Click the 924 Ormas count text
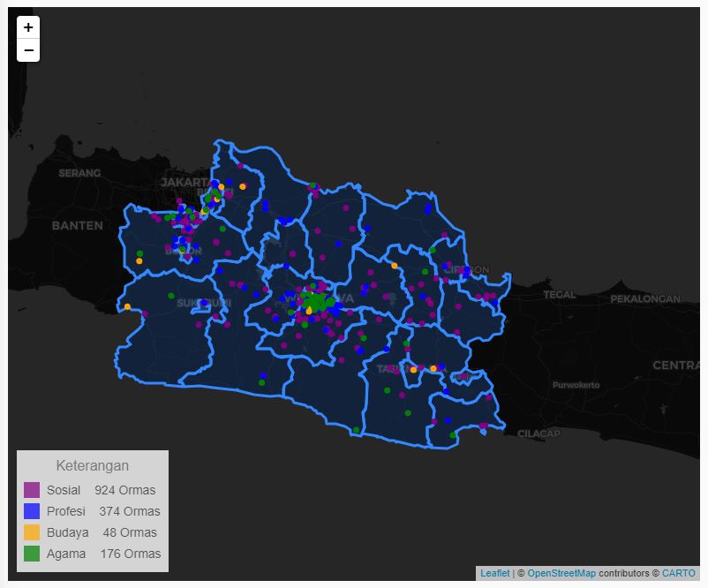Viewport: 708px width, 588px height. tap(124, 490)
